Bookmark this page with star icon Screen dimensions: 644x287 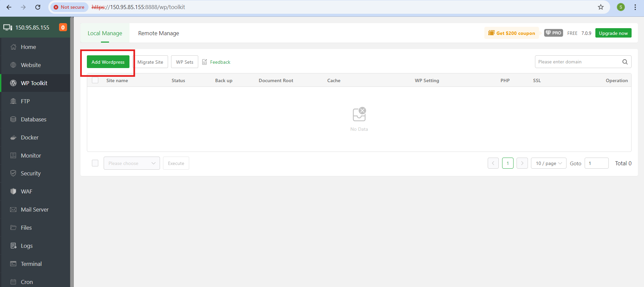pyautogui.click(x=601, y=7)
